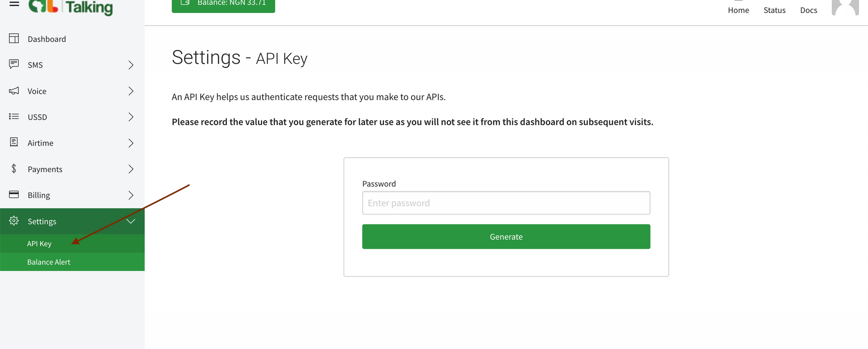Expand the SMS submenu chevron
Viewport: 868px width, 349px height.
pyautogui.click(x=131, y=65)
